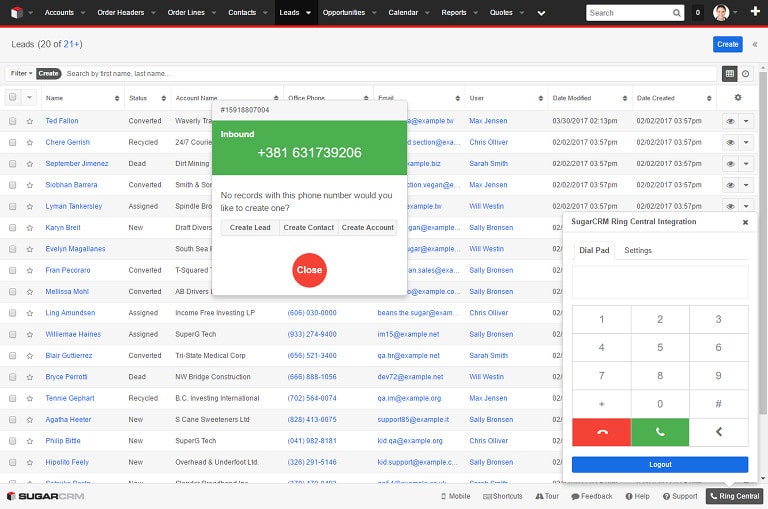Click the quick create plus icon
Viewport: 768px width, 509px height.
coord(755,12)
